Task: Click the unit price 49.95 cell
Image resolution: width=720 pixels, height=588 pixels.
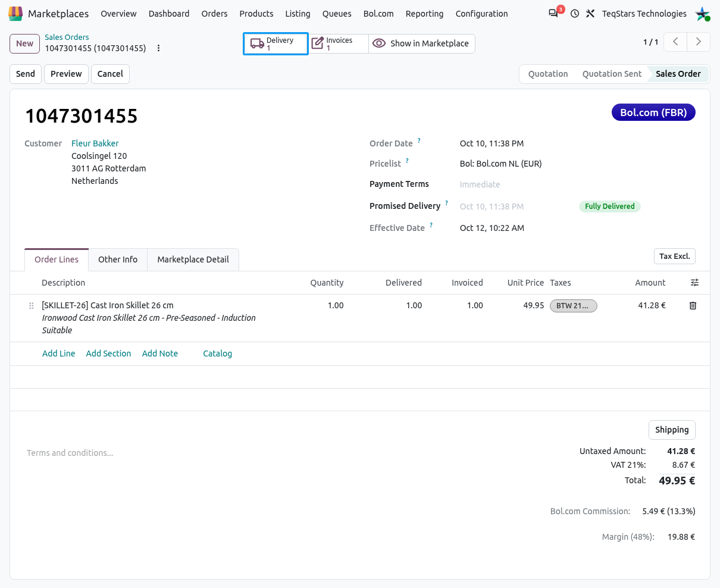Action: point(534,305)
